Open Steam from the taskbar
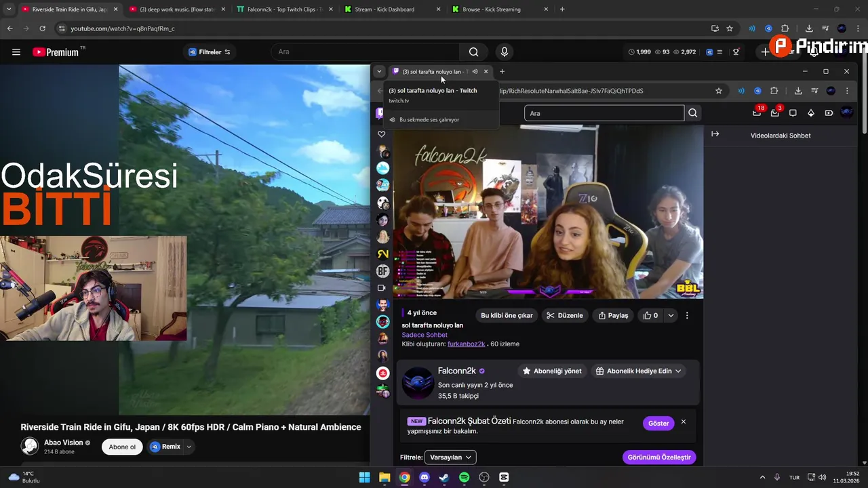 pos(444,477)
